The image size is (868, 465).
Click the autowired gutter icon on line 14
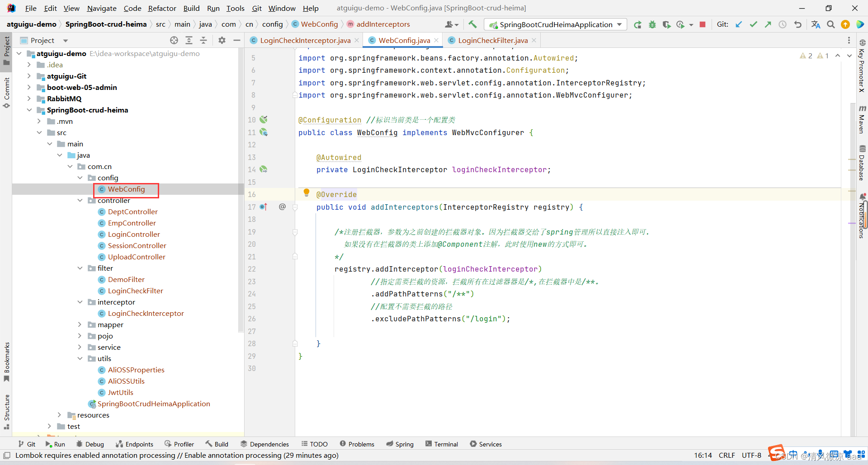pos(264,169)
